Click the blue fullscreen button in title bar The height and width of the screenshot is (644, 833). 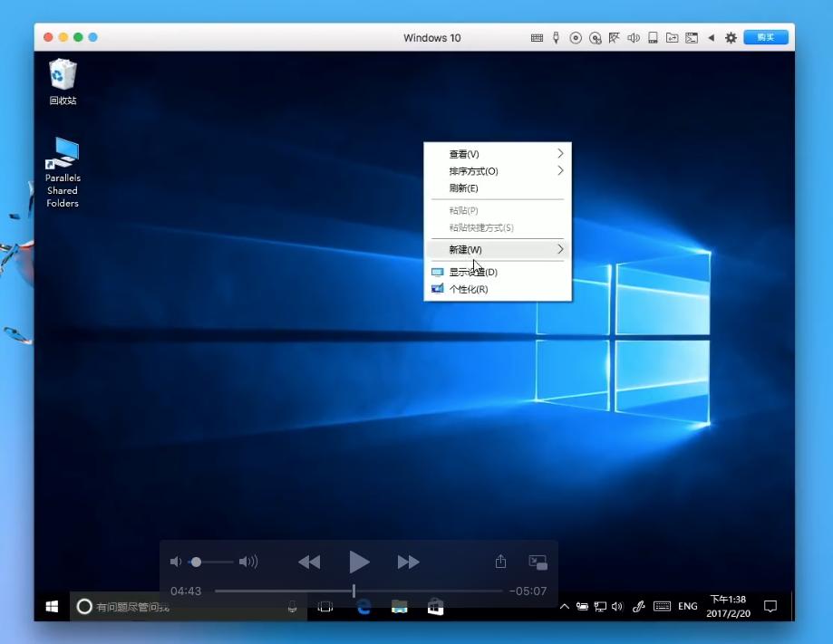click(93, 37)
